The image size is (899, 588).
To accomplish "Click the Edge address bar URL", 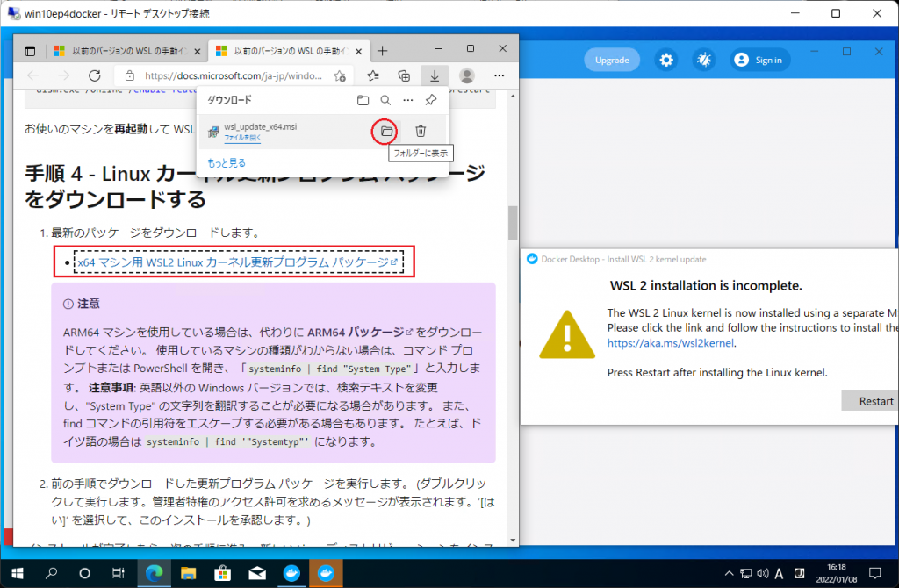I will pyautogui.click(x=234, y=75).
